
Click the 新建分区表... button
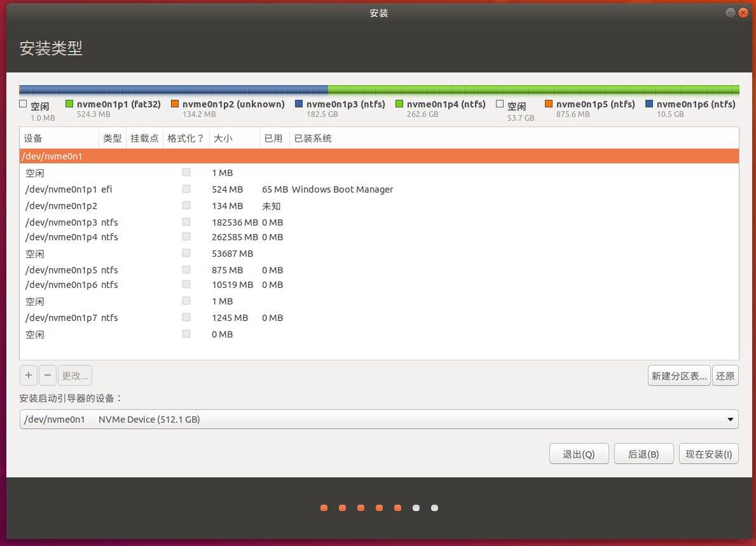(x=678, y=376)
